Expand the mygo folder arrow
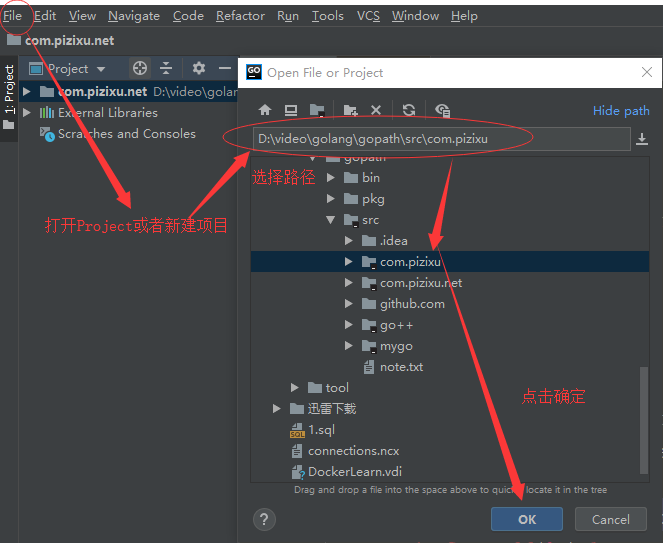 pyautogui.click(x=348, y=346)
